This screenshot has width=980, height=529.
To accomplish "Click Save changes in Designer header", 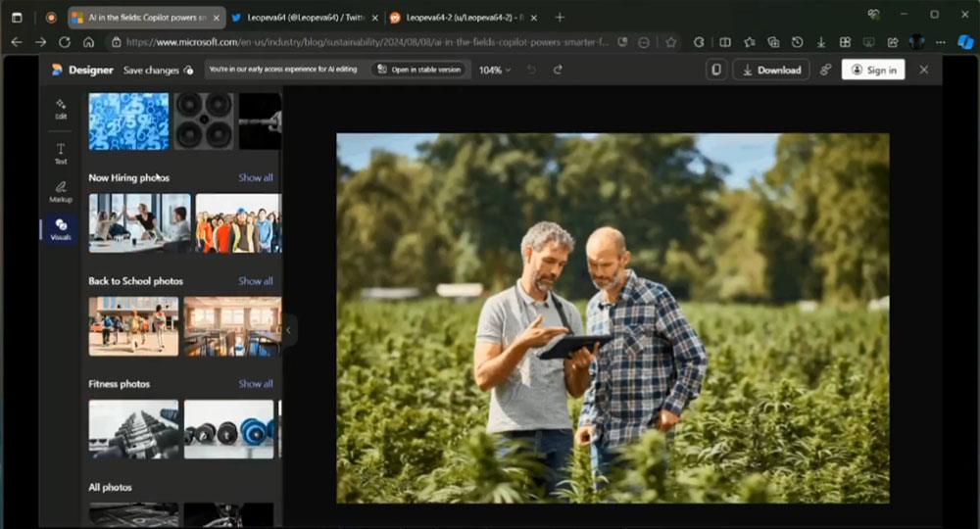I will coord(158,70).
